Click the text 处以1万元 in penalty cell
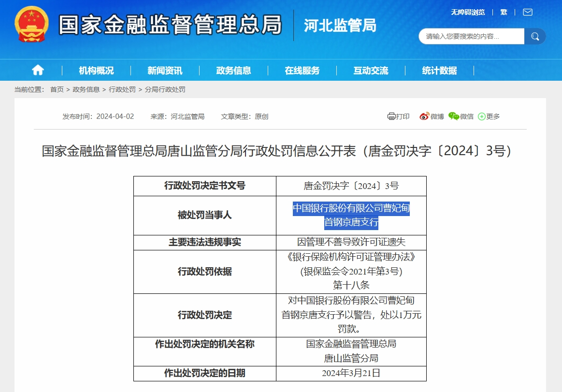 click(401, 315)
